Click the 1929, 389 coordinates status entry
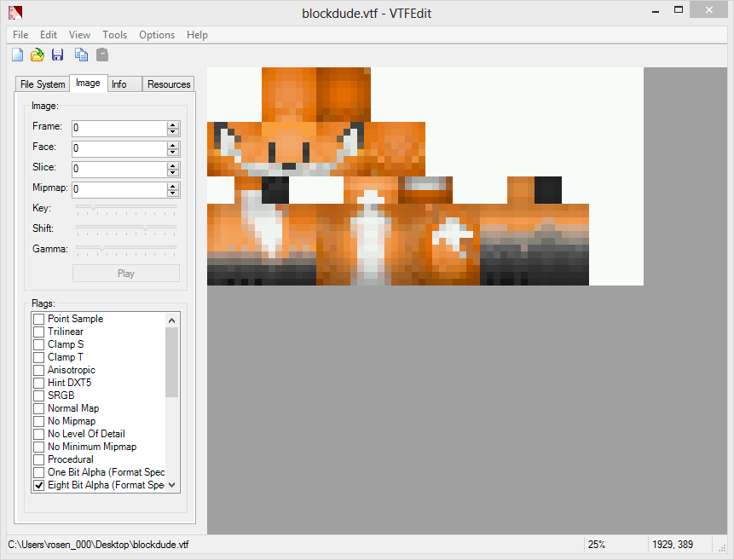The width and height of the screenshot is (734, 560). [x=673, y=545]
